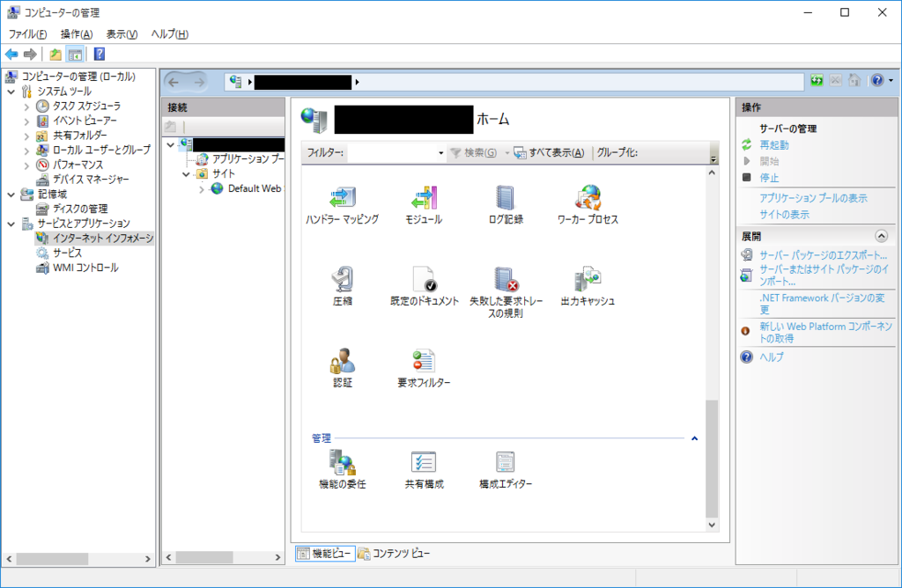Image resolution: width=902 pixels, height=588 pixels.
Task: Click the filter text input field
Action: click(392, 153)
